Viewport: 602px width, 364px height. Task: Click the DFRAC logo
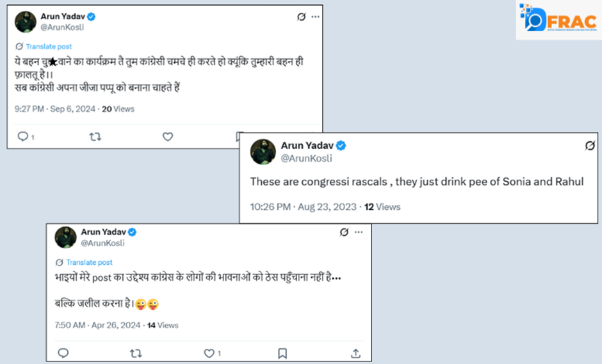pyautogui.click(x=558, y=20)
